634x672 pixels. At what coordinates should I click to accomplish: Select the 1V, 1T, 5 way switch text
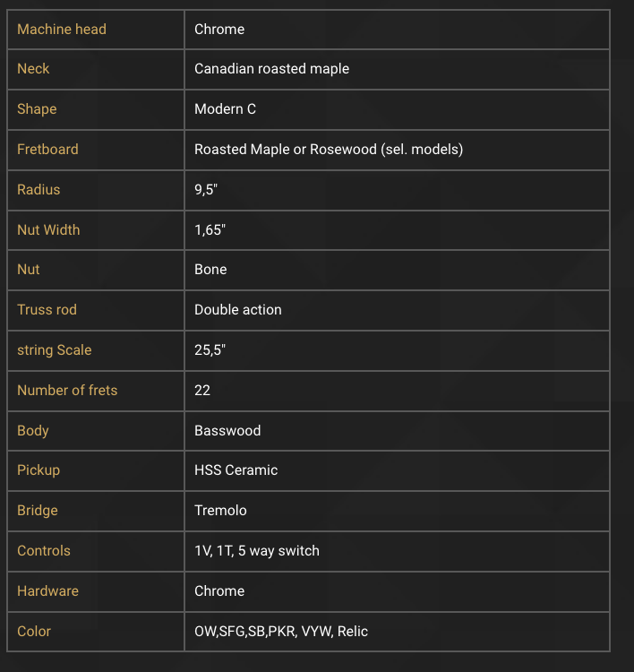(x=257, y=550)
